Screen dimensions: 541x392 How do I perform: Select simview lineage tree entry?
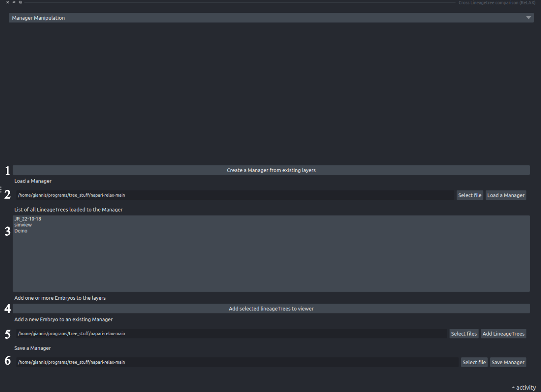click(x=23, y=225)
